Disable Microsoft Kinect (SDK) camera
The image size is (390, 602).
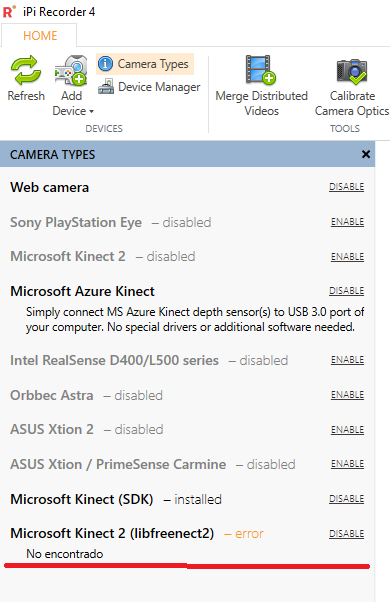[x=346, y=499]
